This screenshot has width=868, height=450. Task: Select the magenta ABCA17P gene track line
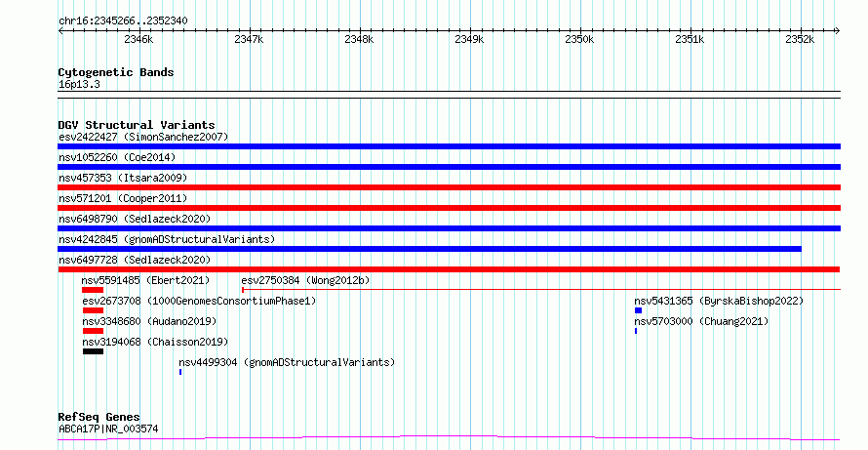(449, 438)
